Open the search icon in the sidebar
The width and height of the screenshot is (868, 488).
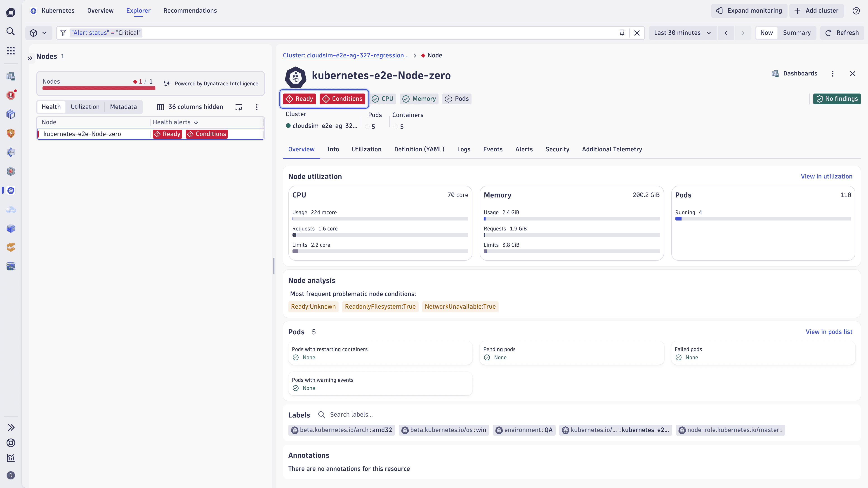click(x=11, y=32)
